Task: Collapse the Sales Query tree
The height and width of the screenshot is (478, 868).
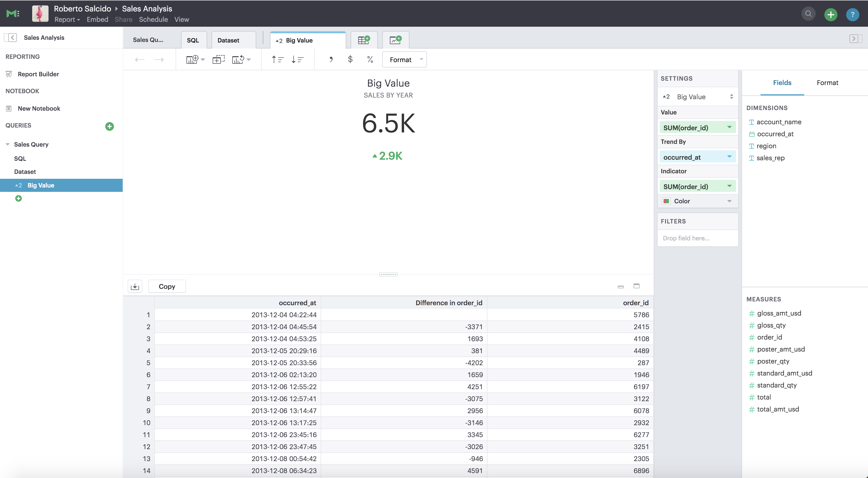Action: tap(7, 144)
